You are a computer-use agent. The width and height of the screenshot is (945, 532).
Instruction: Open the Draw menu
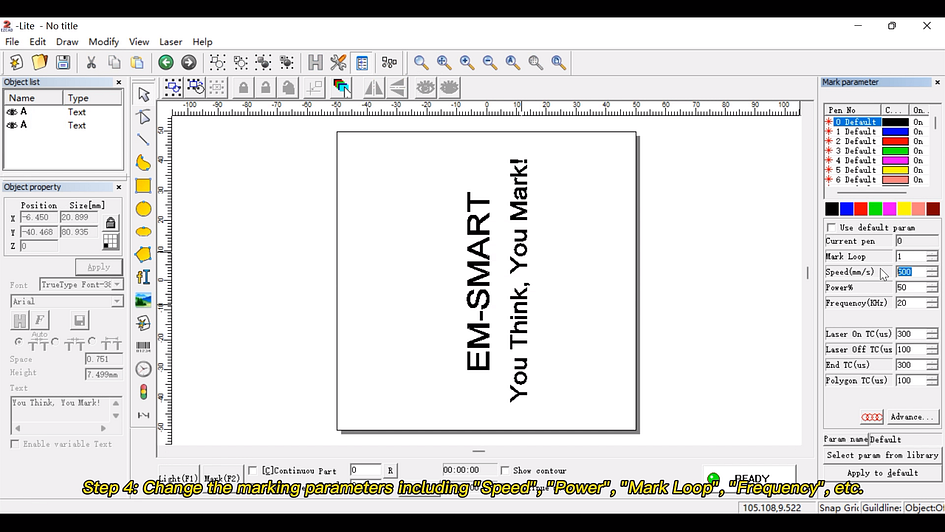[x=67, y=42]
